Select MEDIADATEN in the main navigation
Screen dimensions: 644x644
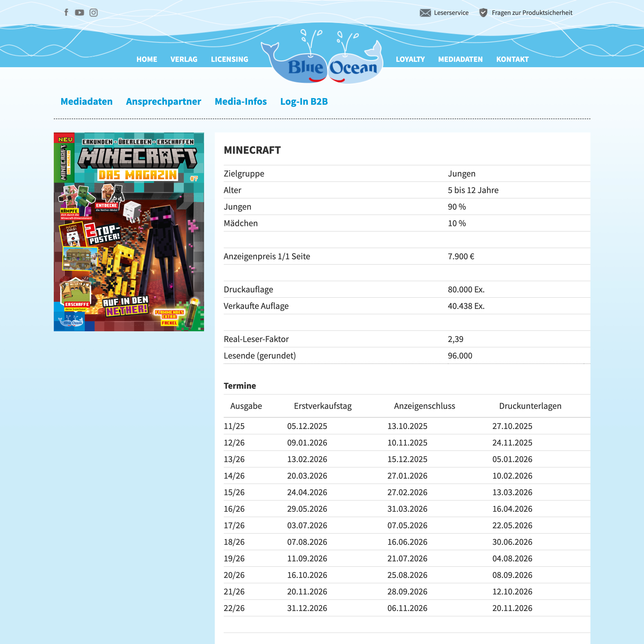point(460,59)
